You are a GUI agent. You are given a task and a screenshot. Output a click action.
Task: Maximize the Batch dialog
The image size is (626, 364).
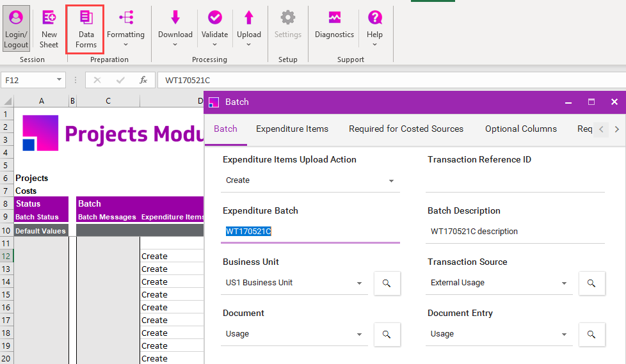pos(591,102)
